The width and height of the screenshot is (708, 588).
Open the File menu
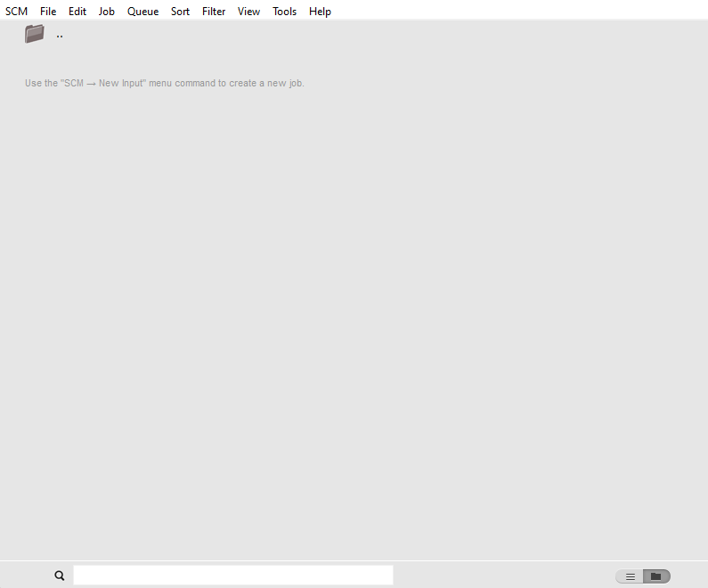pyautogui.click(x=48, y=12)
